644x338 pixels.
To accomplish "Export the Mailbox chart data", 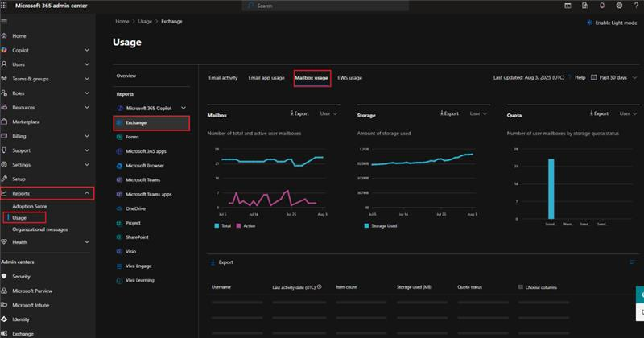I will pyautogui.click(x=299, y=113).
